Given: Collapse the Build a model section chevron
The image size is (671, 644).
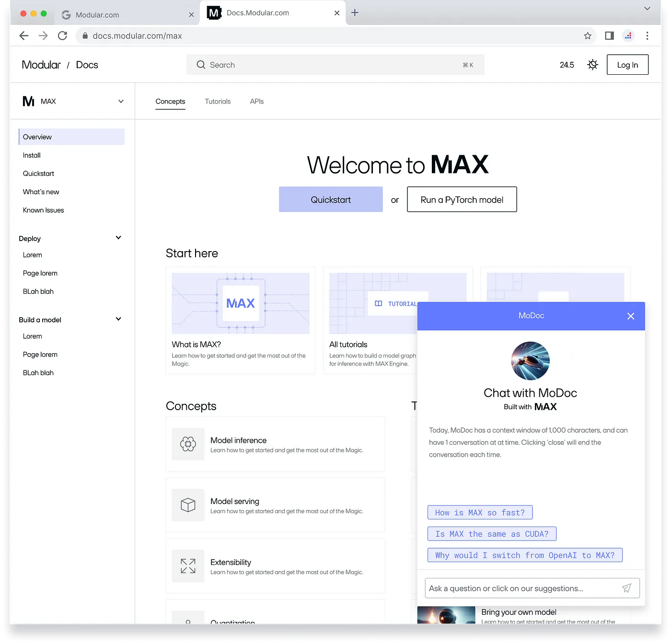Looking at the screenshot, I should (x=118, y=319).
